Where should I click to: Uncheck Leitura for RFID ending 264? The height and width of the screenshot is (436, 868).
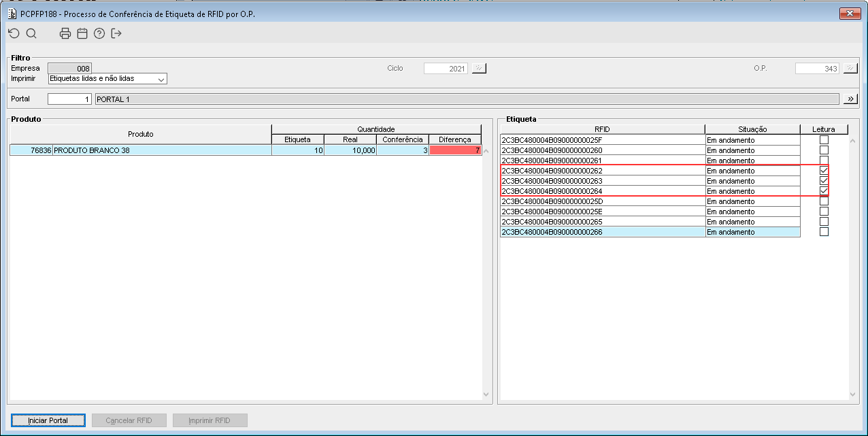824,191
